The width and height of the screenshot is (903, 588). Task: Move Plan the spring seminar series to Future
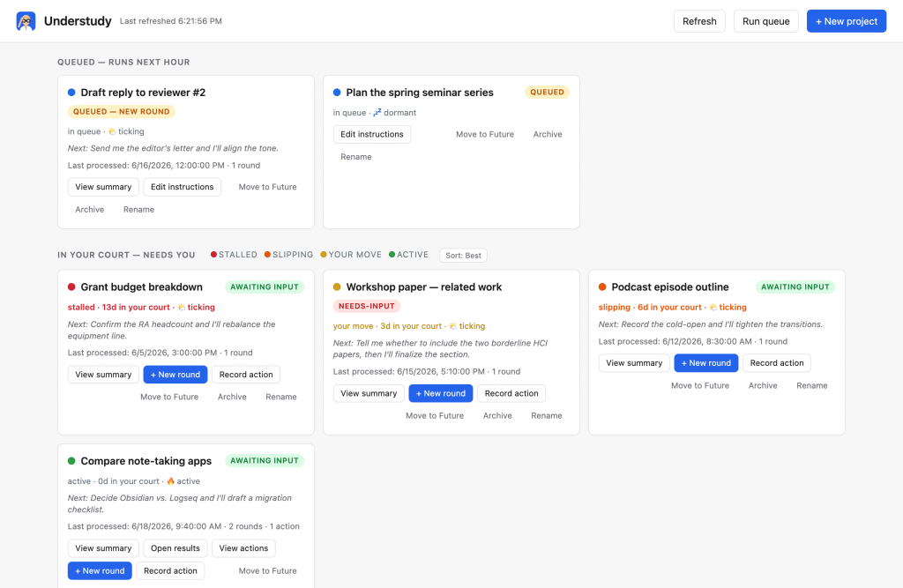pos(485,134)
